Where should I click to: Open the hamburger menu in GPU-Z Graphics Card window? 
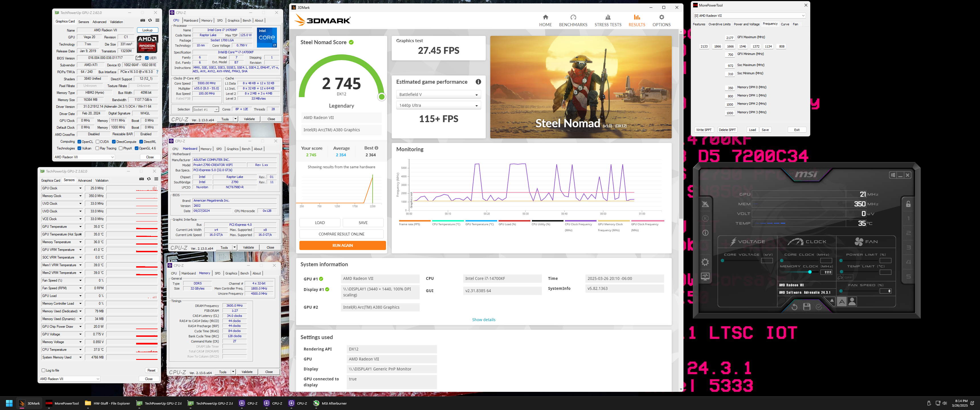click(x=157, y=20)
